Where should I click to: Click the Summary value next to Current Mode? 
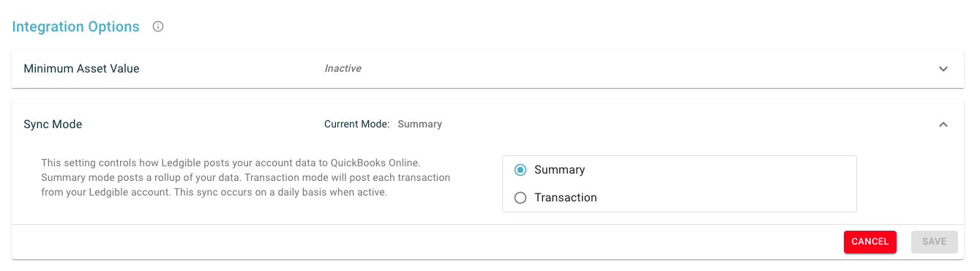pyautogui.click(x=420, y=125)
